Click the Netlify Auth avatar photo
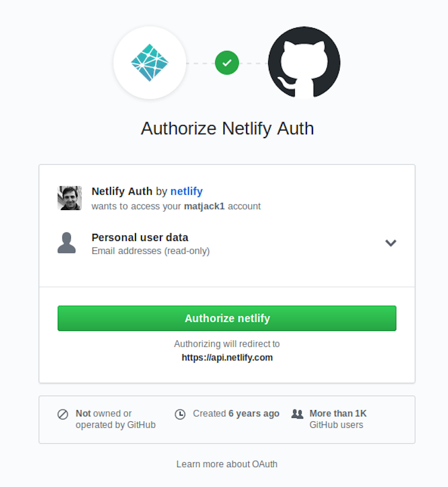Screen dimensions: 448x487 70,198
